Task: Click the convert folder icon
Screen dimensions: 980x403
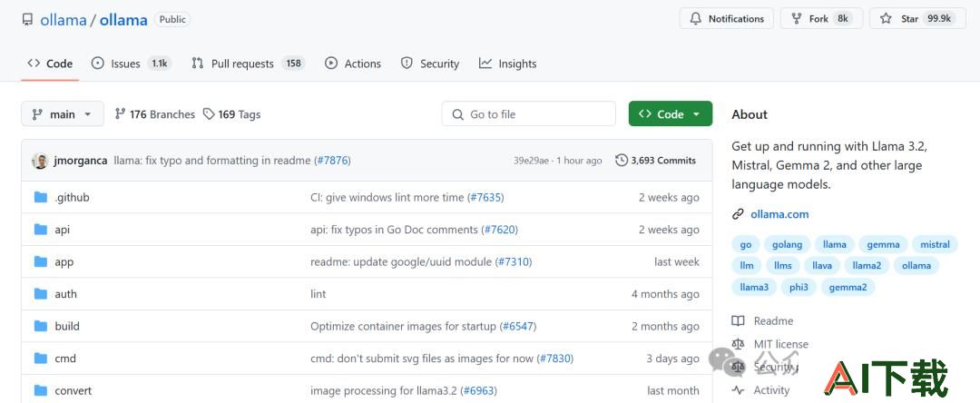Action: 41,390
